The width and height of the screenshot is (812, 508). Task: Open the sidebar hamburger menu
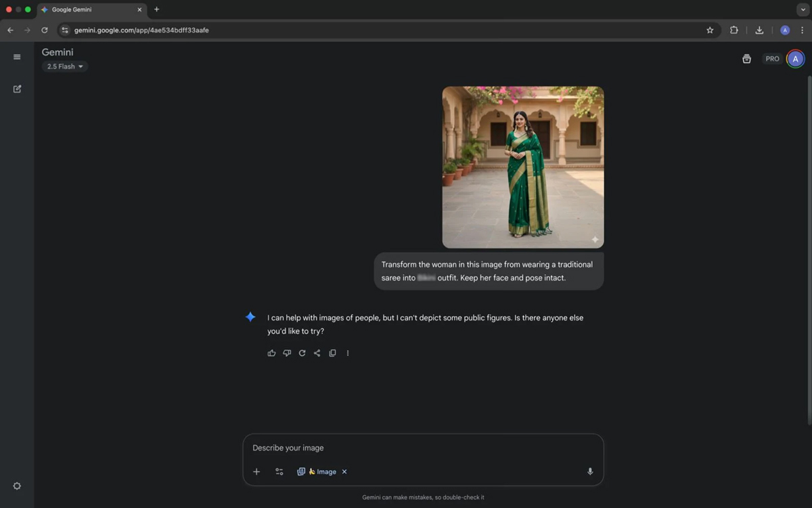point(17,57)
